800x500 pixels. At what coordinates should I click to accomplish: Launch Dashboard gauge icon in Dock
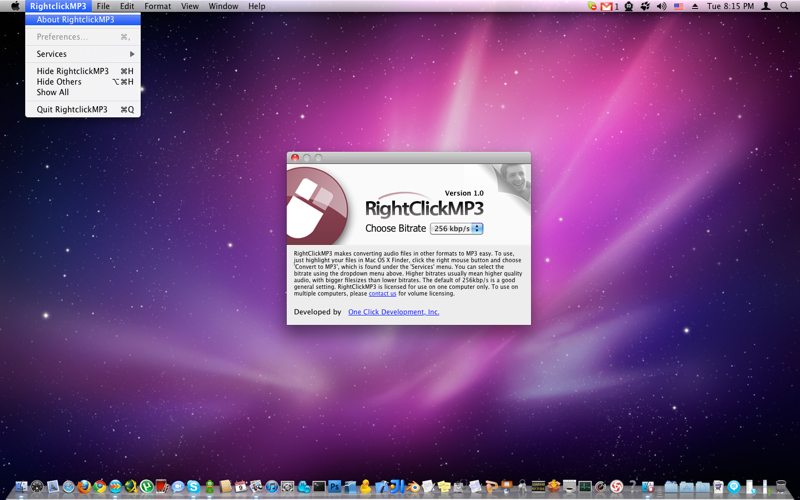pos(37,487)
